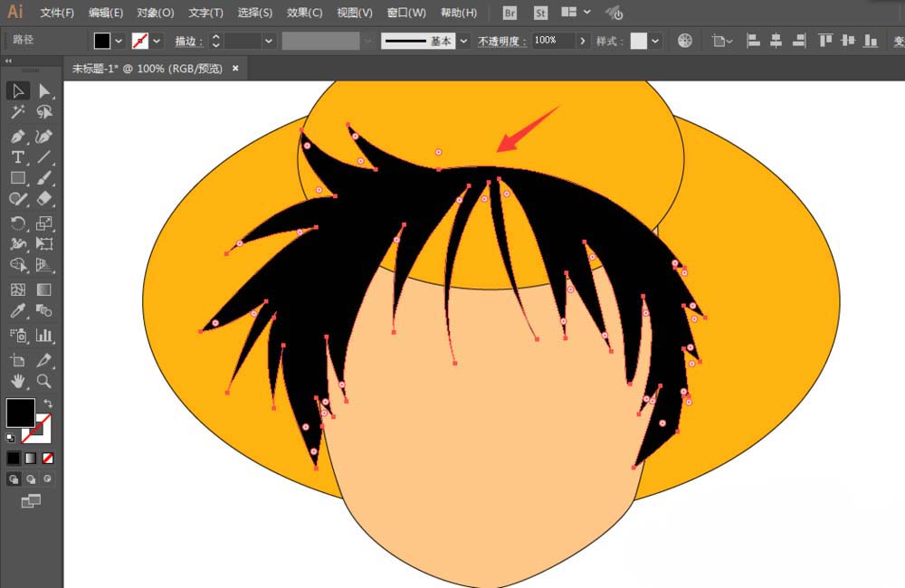Select the Symbol Sprayer tool

(18, 336)
